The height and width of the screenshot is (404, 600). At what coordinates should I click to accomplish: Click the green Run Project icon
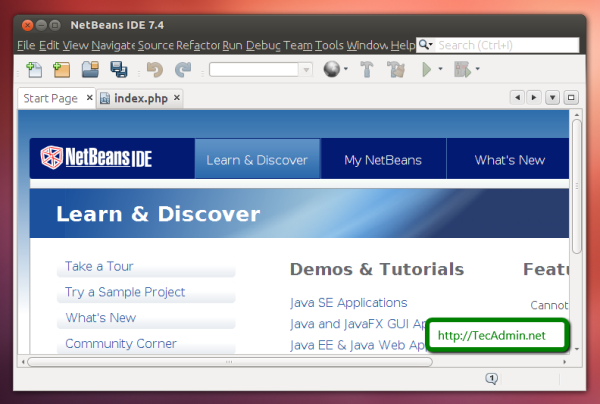pos(426,69)
